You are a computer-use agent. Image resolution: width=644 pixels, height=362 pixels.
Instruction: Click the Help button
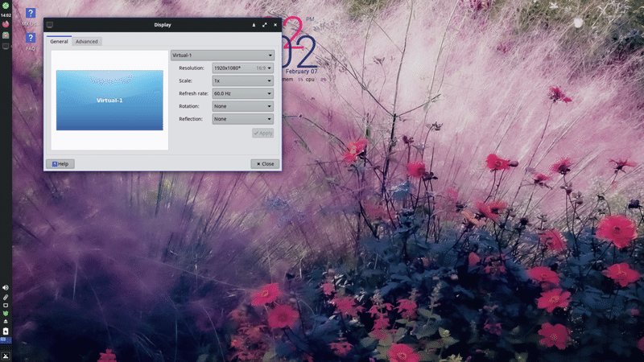[60, 164]
